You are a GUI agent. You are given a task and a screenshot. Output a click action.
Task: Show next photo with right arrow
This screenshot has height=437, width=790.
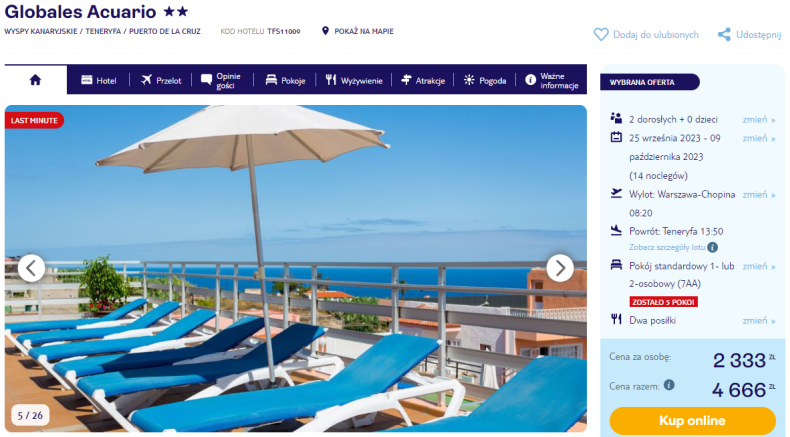[x=560, y=268]
